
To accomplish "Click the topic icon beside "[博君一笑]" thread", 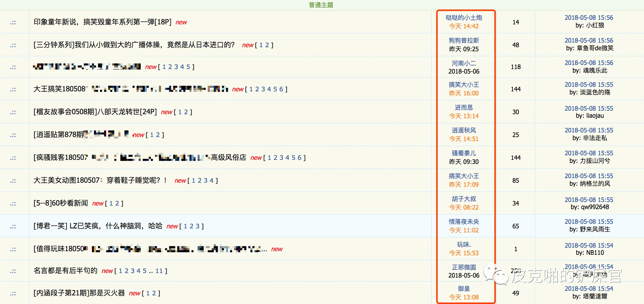I will pos(13,226).
